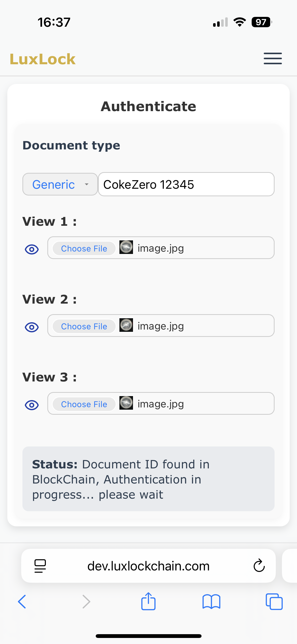
Task: Tap the dev.luxlockchain.com address bar
Action: [x=148, y=566]
